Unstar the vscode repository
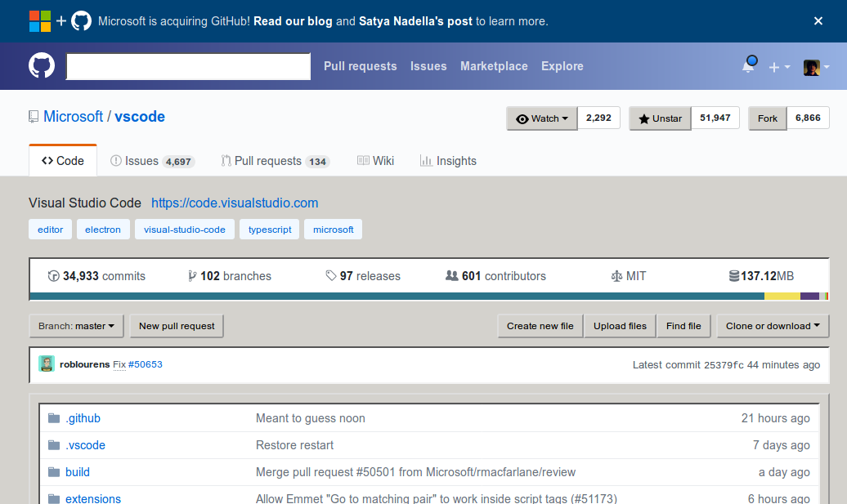 click(x=659, y=118)
